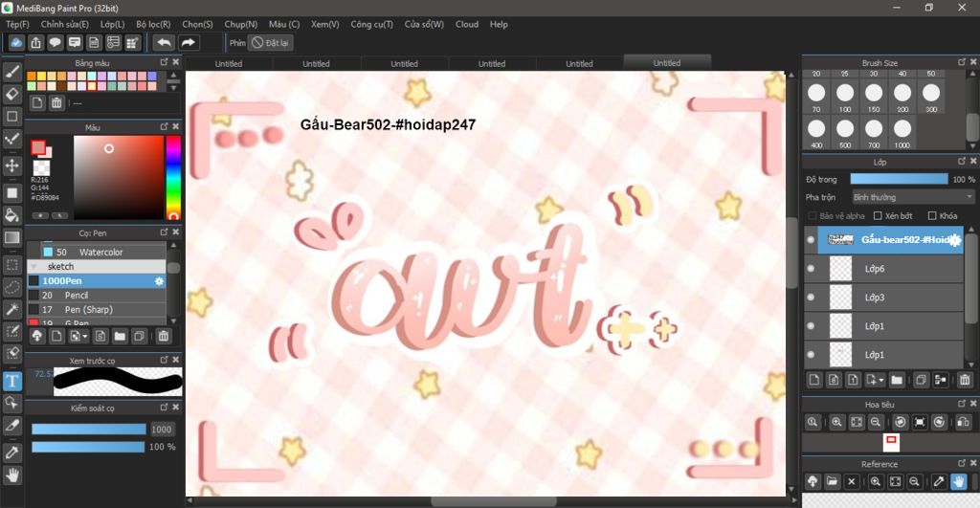Delete color in Bảng màu panel
Viewport: 980px width, 508px height.
pyautogui.click(x=56, y=103)
